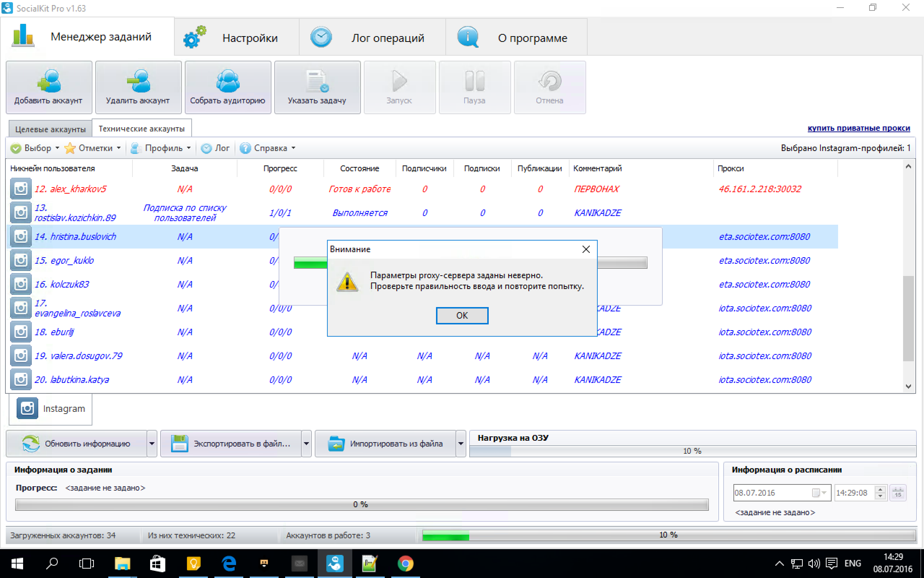Open the Профиль dropdown menu
The image size is (924, 578).
[161, 148]
